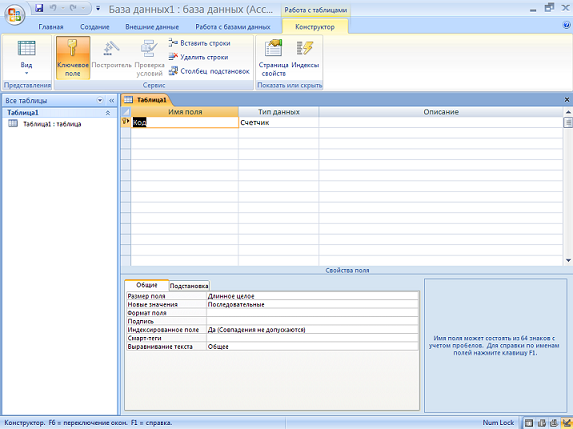This screenshot has height=429, width=573.
Task: Open the Вид view button
Action: pyautogui.click(x=26, y=57)
